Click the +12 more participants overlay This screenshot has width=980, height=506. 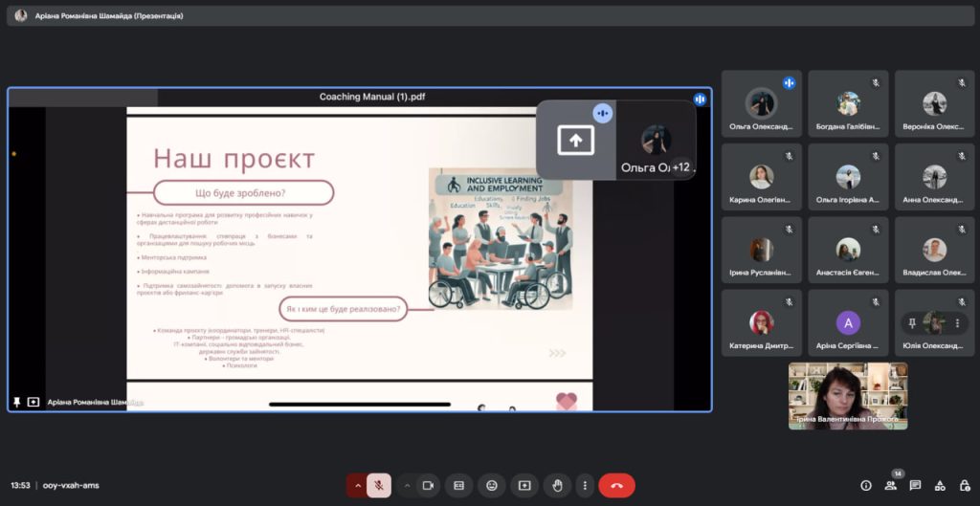682,167
